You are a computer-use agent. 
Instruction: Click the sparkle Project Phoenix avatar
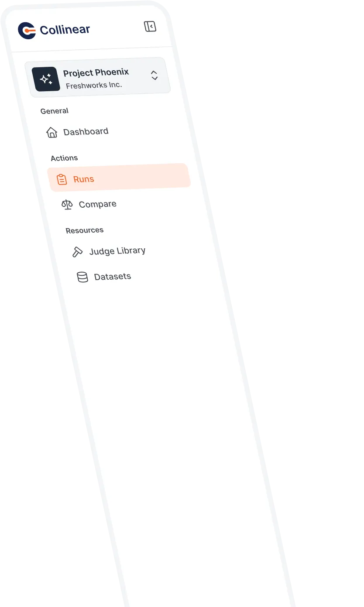(46, 79)
